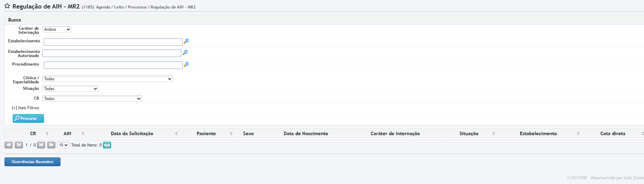Go to the next results page

click(41, 145)
